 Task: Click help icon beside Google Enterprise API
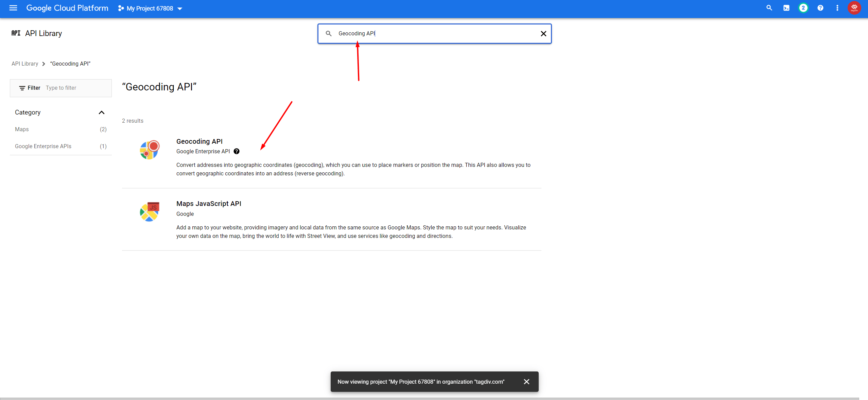coord(237,151)
